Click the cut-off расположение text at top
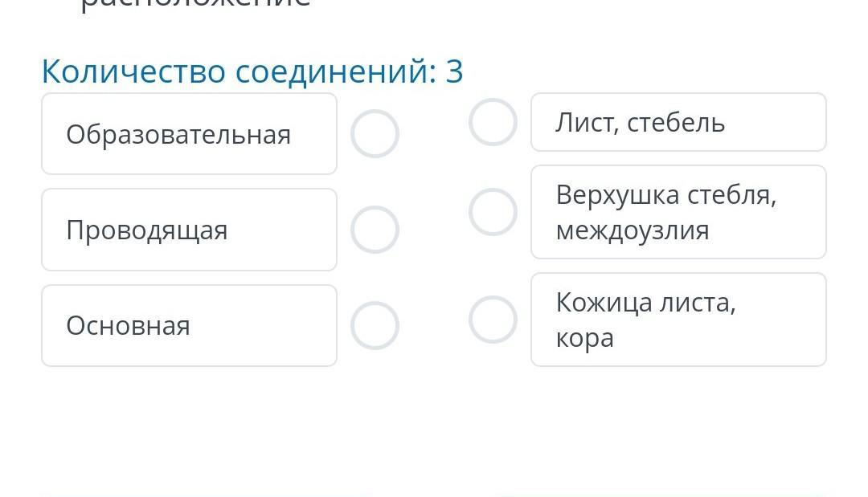Image resolution: width=868 pixels, height=497 pixels. 195,4
